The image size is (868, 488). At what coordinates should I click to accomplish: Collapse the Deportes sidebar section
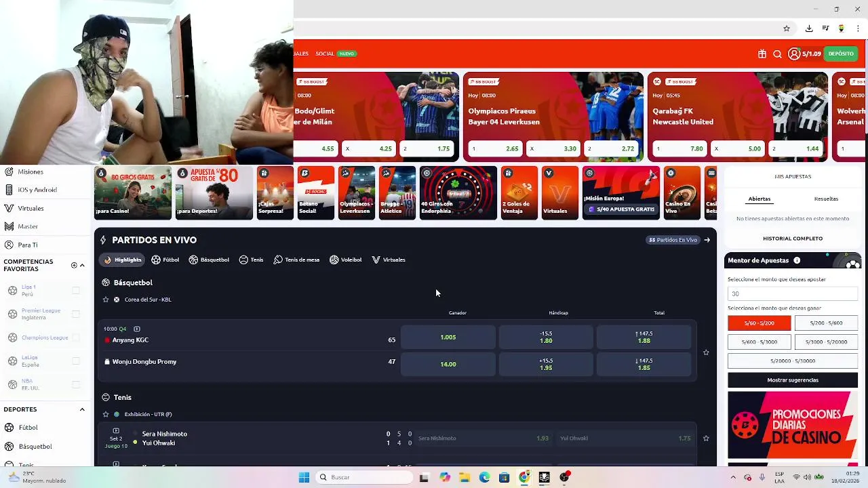pyautogui.click(x=82, y=409)
